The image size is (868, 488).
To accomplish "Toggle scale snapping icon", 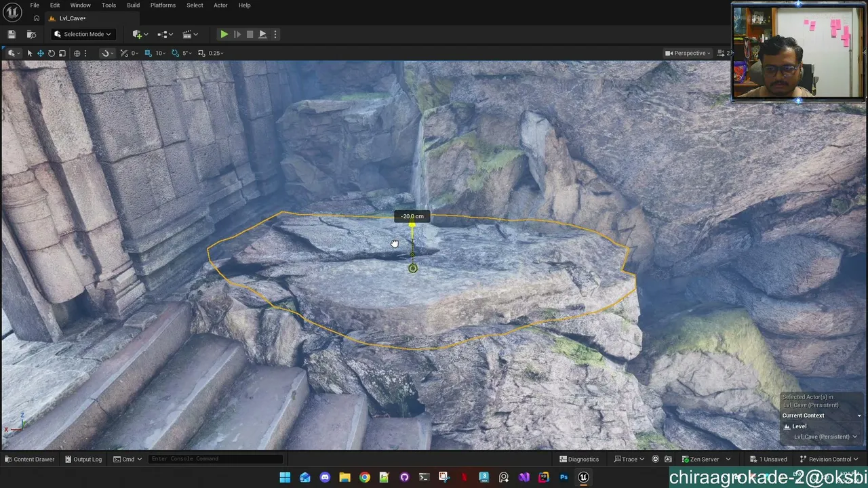I will (201, 53).
